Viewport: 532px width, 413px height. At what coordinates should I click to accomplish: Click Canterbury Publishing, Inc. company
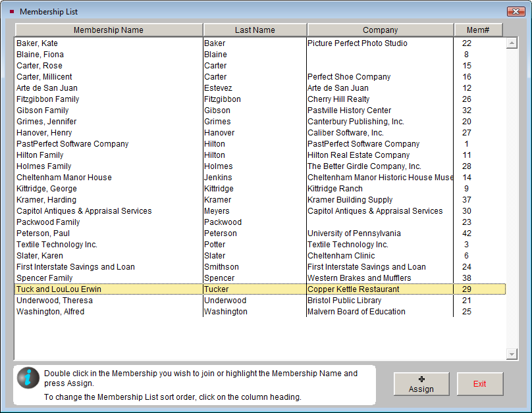coord(356,121)
